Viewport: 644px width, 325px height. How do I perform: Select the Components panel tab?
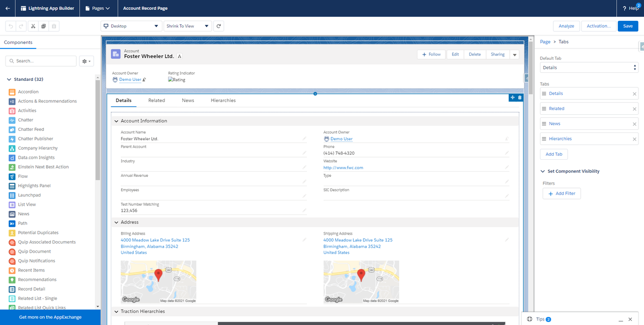click(x=18, y=42)
